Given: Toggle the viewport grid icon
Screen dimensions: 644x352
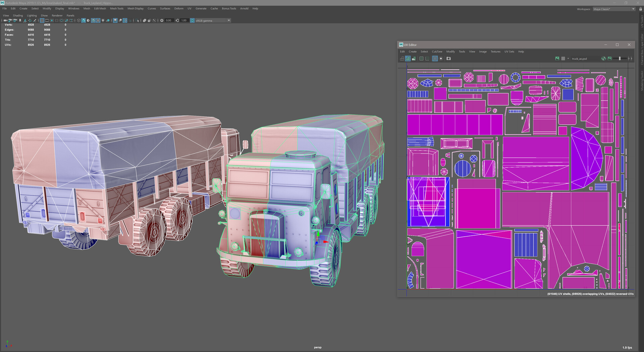Looking at the screenshot, I should click(42, 20).
